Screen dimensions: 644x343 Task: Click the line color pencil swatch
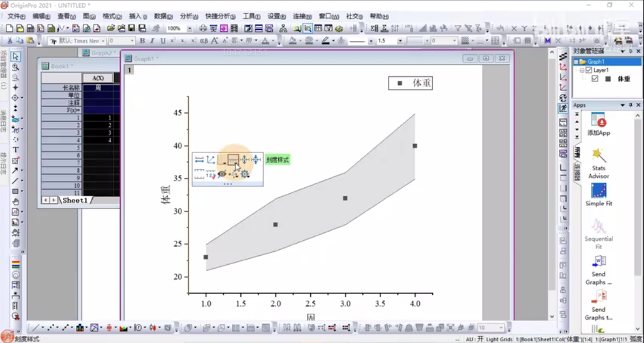(325, 41)
